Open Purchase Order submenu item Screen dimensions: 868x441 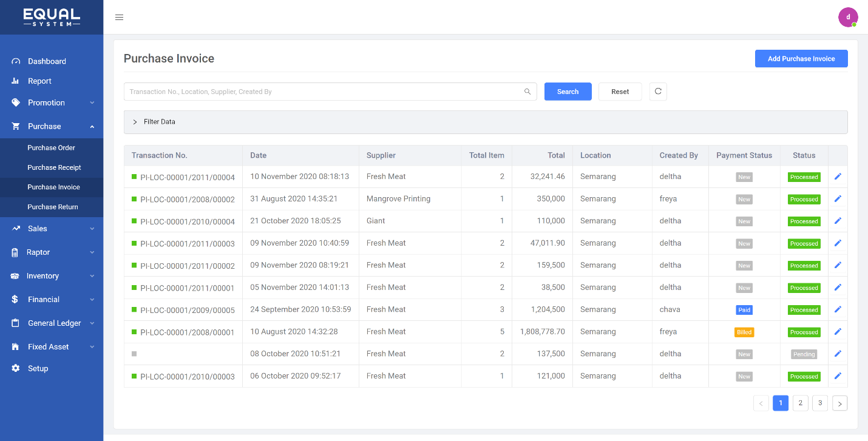coord(51,147)
